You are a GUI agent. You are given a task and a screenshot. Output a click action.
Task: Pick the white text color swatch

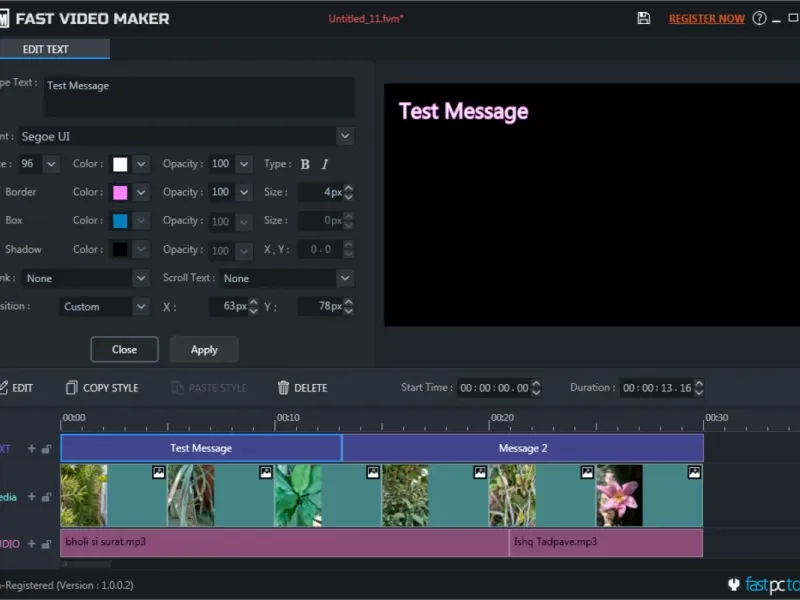(120, 164)
